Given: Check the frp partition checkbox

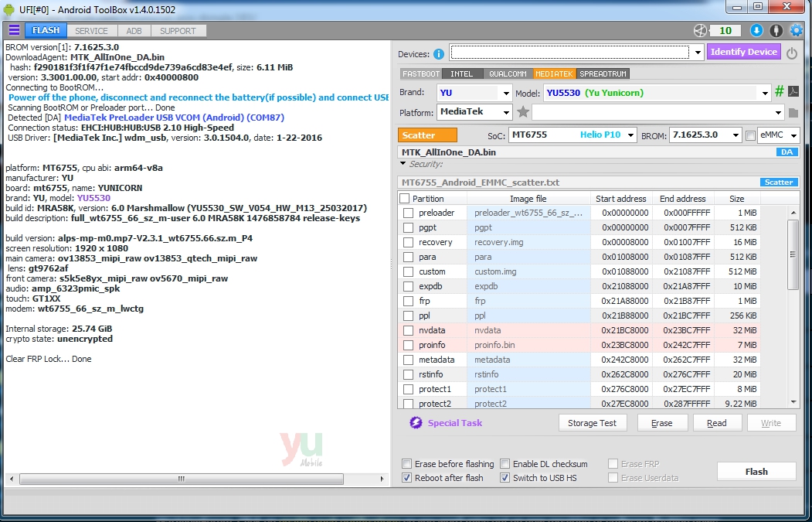Looking at the screenshot, I should pyautogui.click(x=408, y=301).
